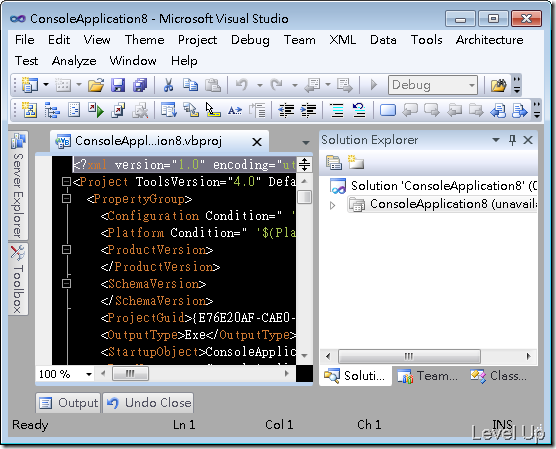Open the File menu
Screen dimensions: 556x449
[x=25, y=40]
